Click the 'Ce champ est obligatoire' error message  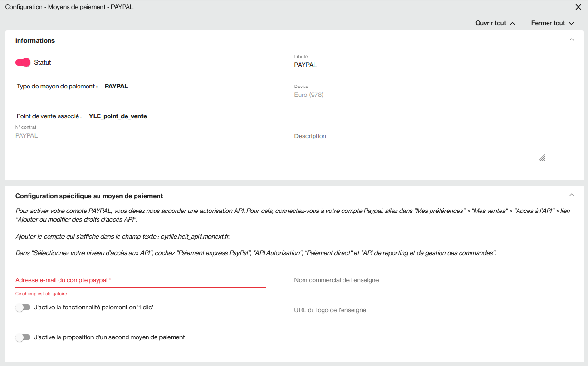point(41,294)
